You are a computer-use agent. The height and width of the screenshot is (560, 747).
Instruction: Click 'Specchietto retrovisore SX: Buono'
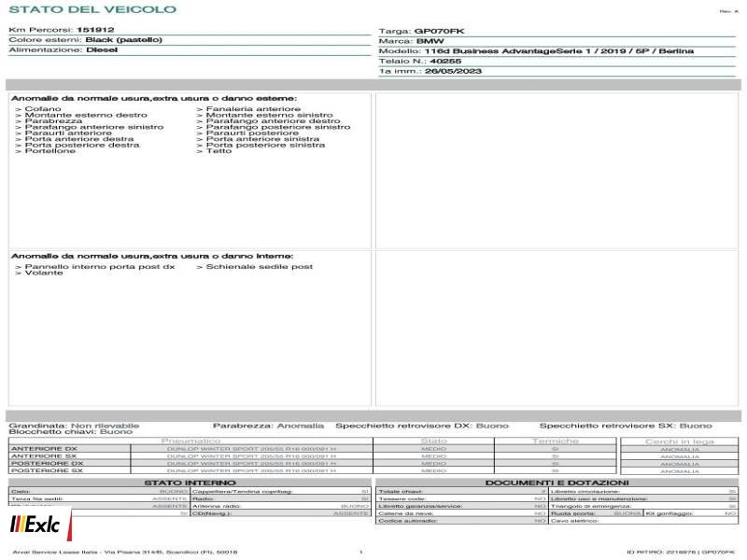click(x=626, y=426)
